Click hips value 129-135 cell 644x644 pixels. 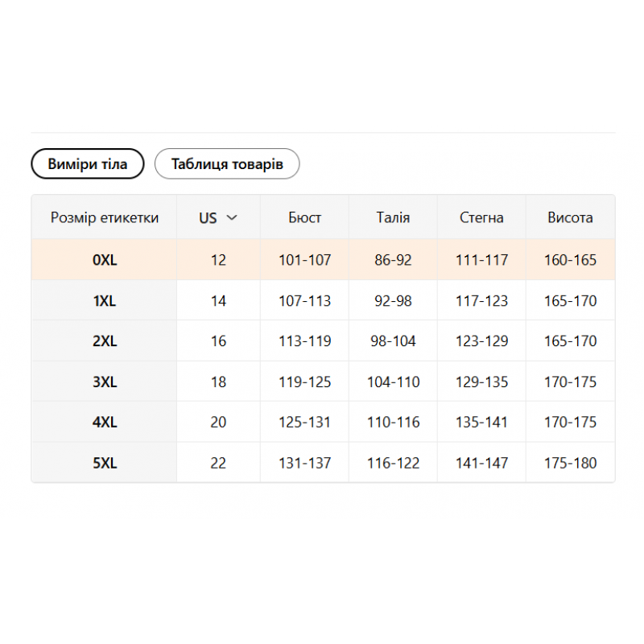(481, 382)
